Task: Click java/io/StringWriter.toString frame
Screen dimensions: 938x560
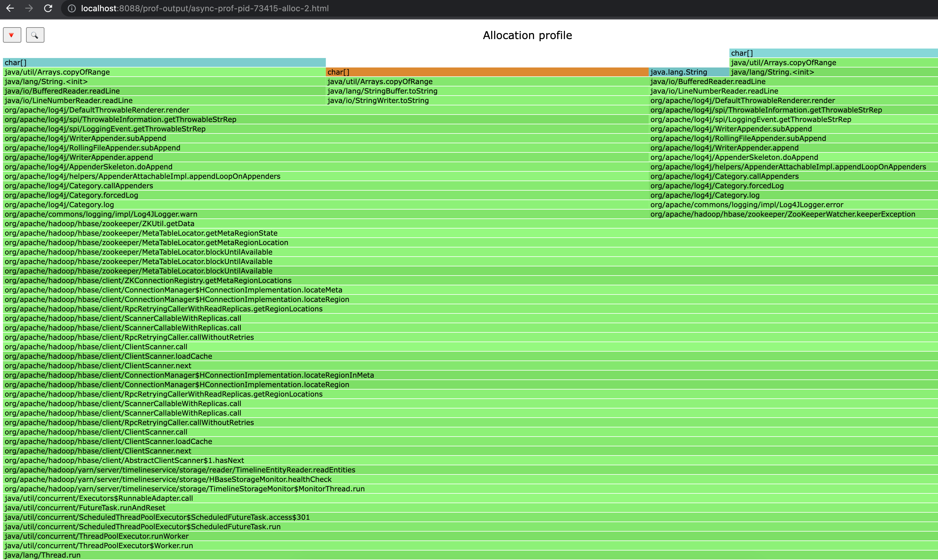Action: point(487,100)
